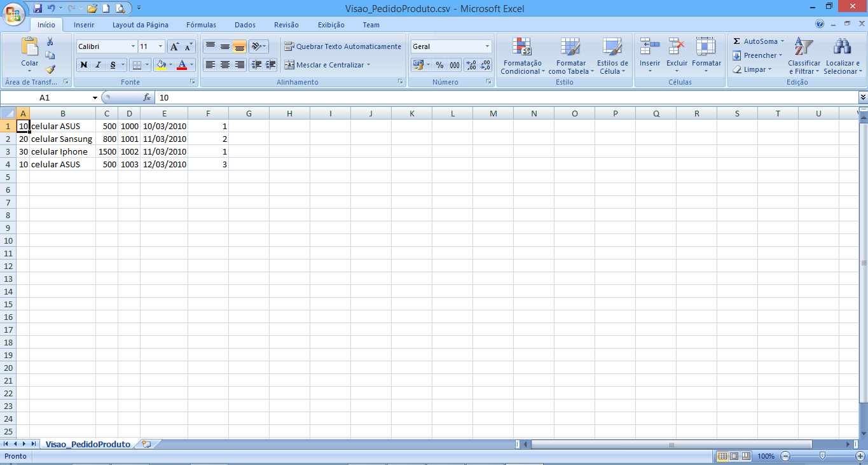Open the Formatar cells menu
The height and width of the screenshot is (465, 868).
coord(706,56)
